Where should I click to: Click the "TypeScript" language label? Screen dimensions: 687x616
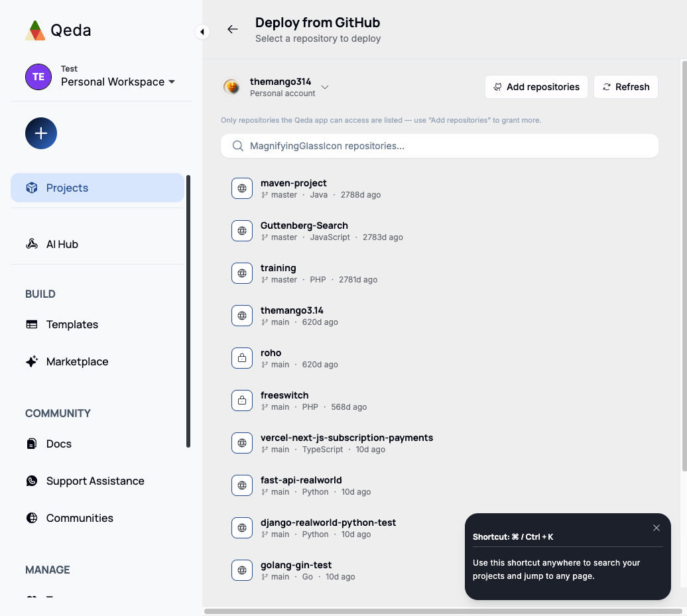(x=322, y=449)
